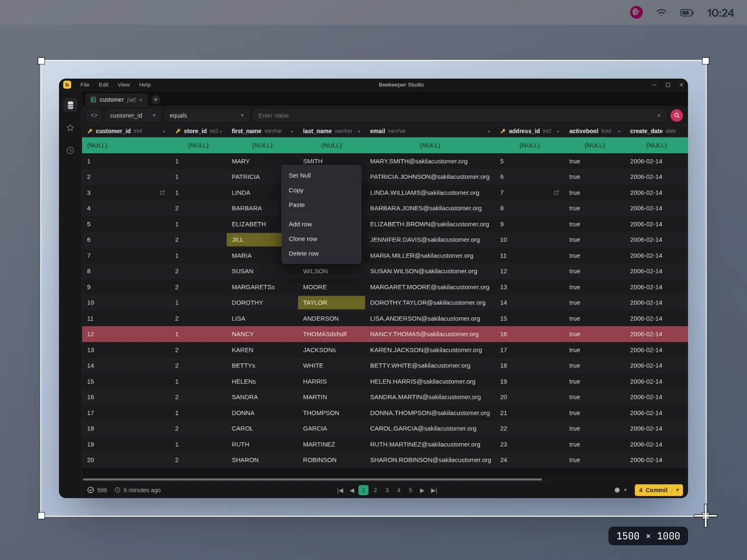Click the THOMASdsfsdf cell in row 12
The height and width of the screenshot is (560, 747).
coord(332,334)
